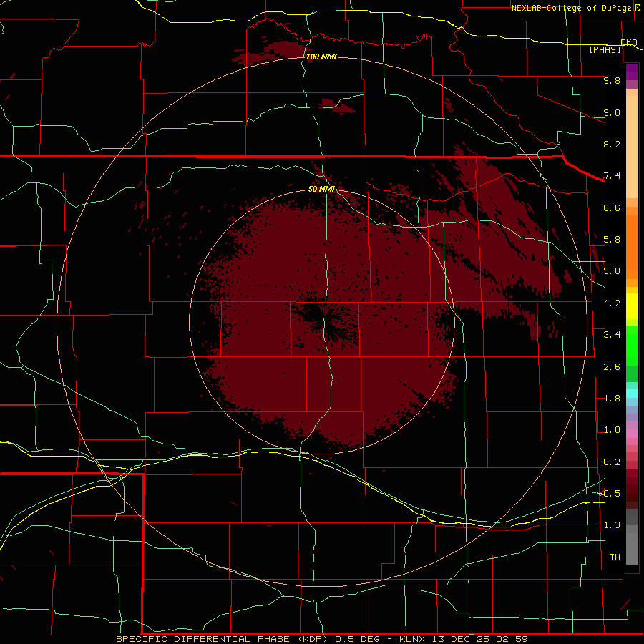Select the cyan band of color scale
Viewport: 644px width, 644px height.
point(632,394)
